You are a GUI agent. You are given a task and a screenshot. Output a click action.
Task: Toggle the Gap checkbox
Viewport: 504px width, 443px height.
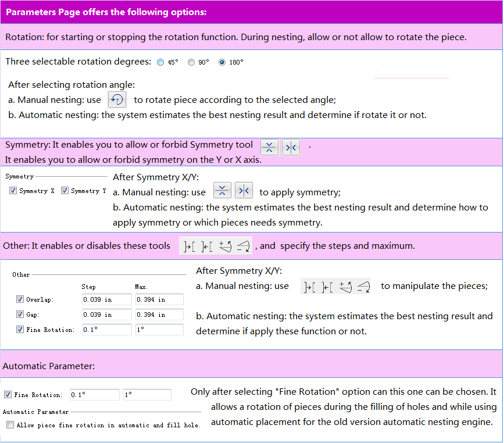20,315
